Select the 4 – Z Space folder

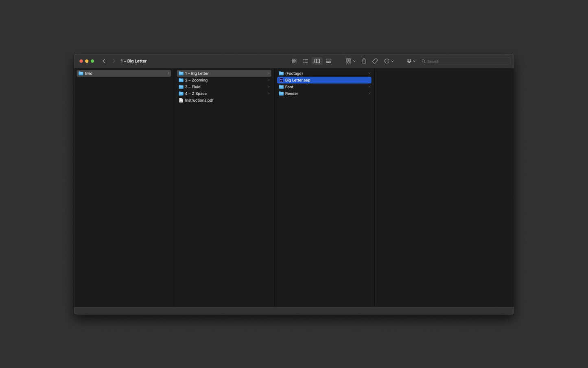coord(224,94)
